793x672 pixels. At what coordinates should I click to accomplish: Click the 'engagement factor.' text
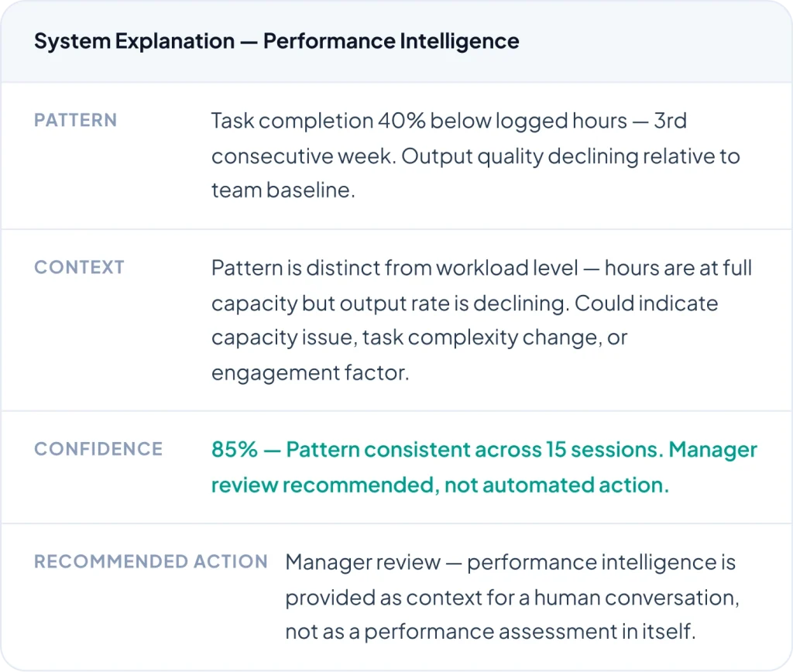[x=310, y=372]
